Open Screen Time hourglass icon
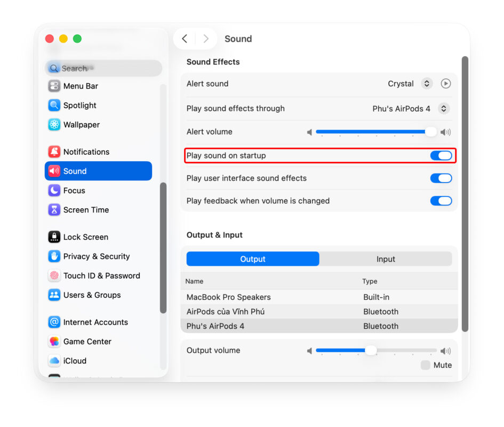The width and height of the screenshot is (504, 427). click(x=54, y=210)
